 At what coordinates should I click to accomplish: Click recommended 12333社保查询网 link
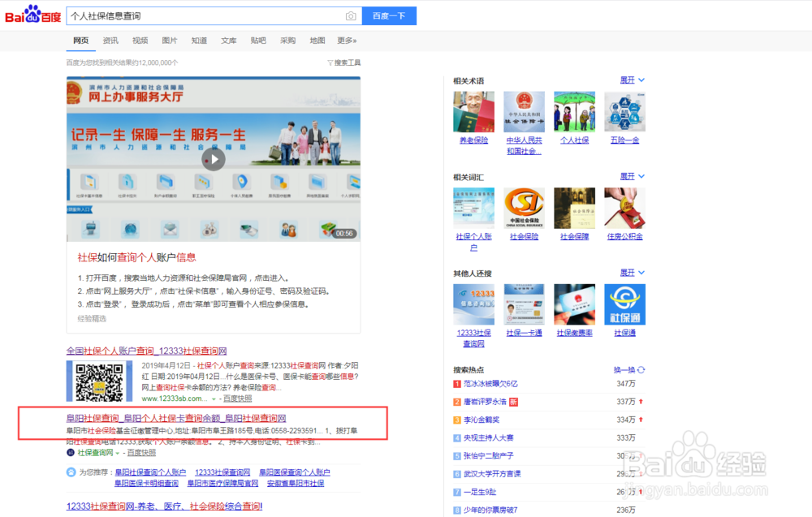pyautogui.click(x=222, y=472)
